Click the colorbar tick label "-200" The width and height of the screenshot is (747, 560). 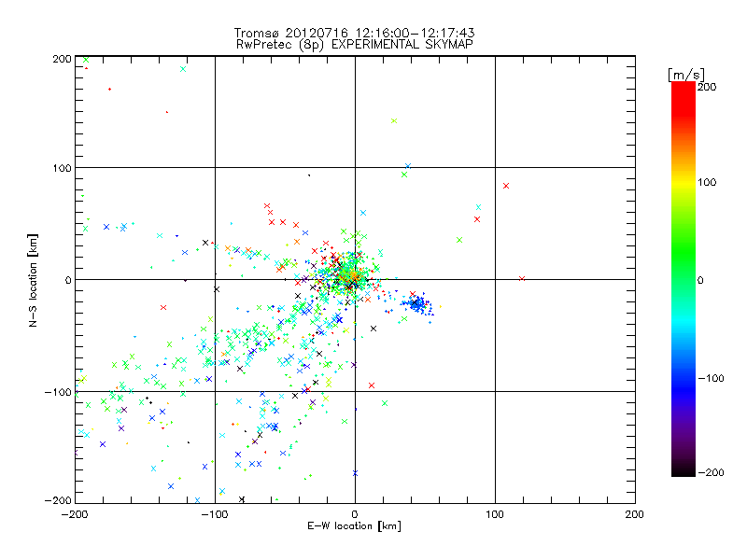click(x=711, y=472)
